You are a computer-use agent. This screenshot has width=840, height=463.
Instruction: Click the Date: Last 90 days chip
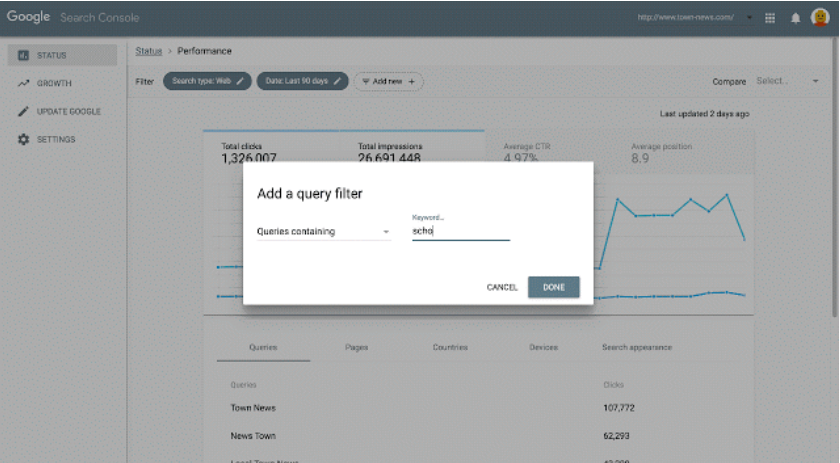(302, 81)
